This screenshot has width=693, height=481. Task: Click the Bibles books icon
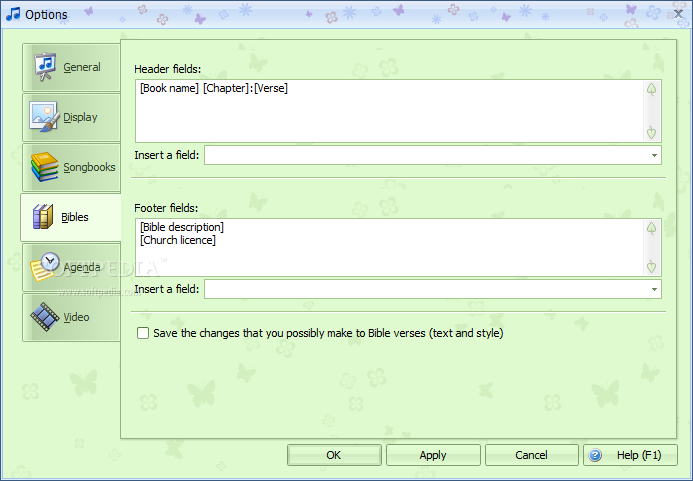[x=43, y=217]
